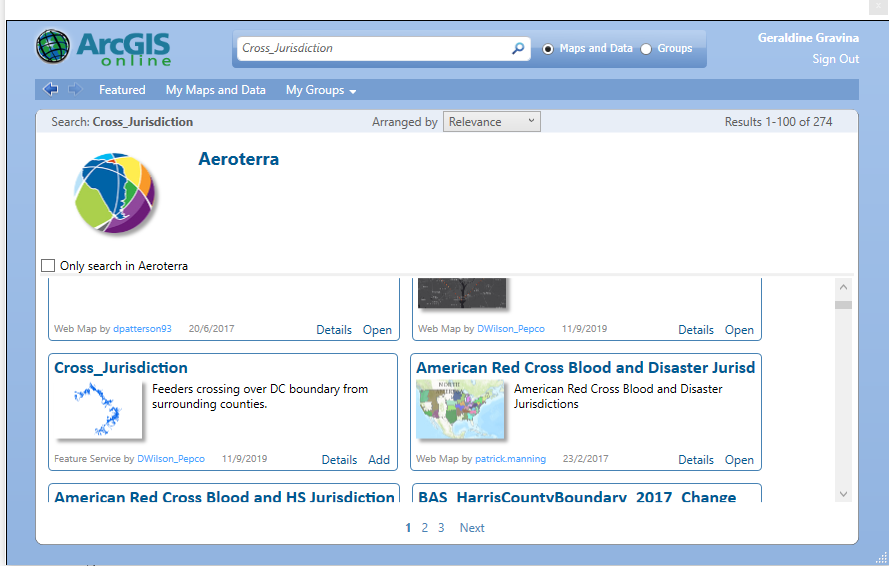
Task: Click DWilson_Pepco author link on Feature Service card
Action: point(171,458)
